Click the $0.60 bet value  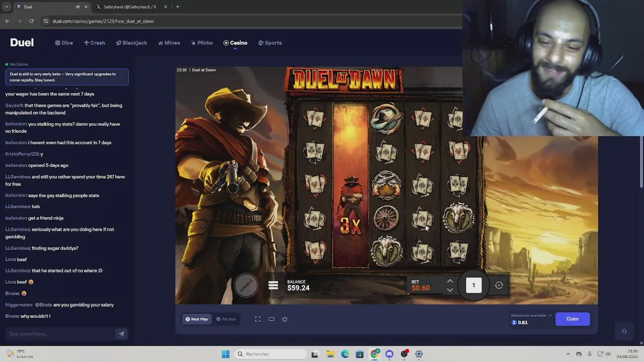[421, 288]
